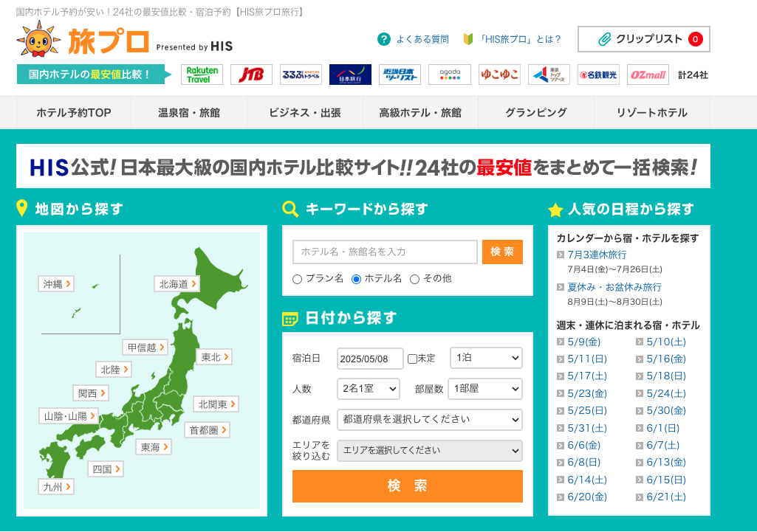Select 東海 region on the map

coord(154,448)
